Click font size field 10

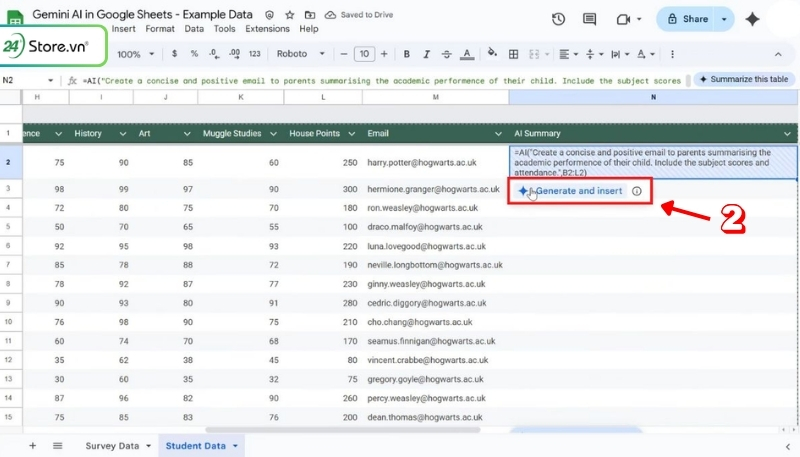coord(364,54)
